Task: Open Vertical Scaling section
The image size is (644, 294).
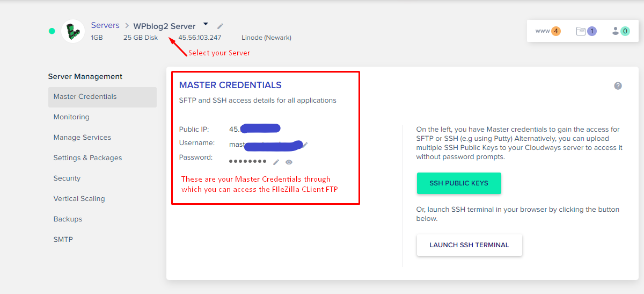Action: [x=79, y=199]
